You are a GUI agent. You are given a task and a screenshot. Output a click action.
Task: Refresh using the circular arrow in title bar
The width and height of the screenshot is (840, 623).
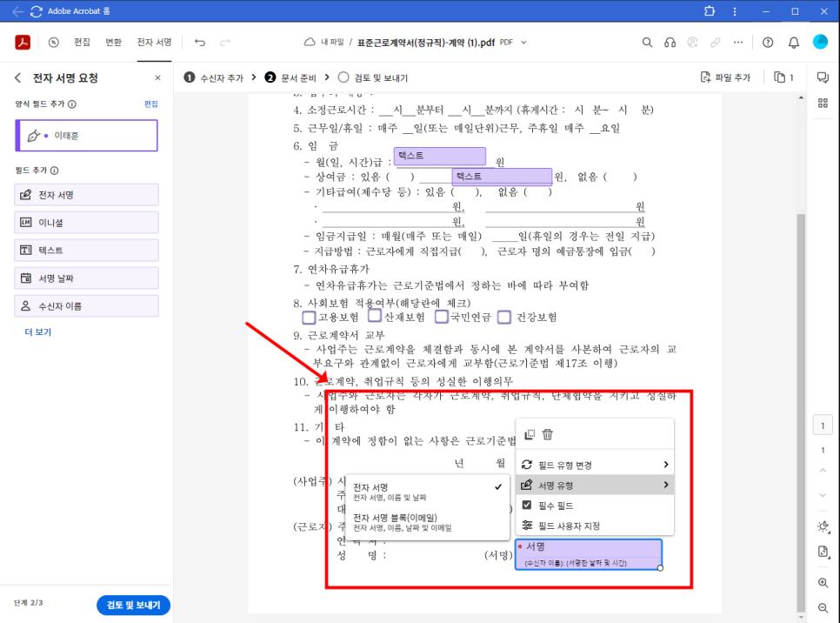37,10
